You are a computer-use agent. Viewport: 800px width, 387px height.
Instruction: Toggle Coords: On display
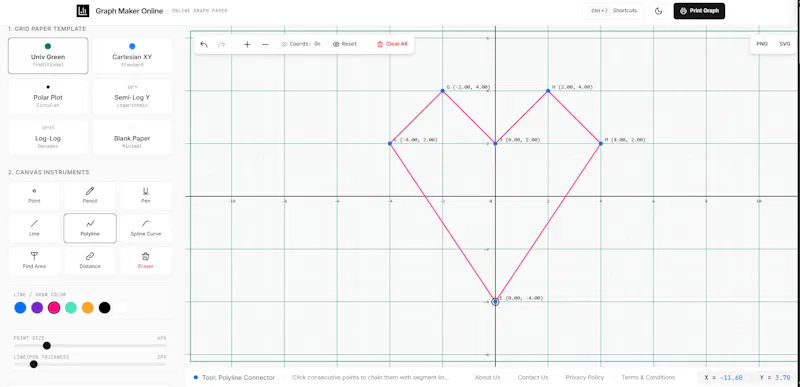pyautogui.click(x=301, y=44)
